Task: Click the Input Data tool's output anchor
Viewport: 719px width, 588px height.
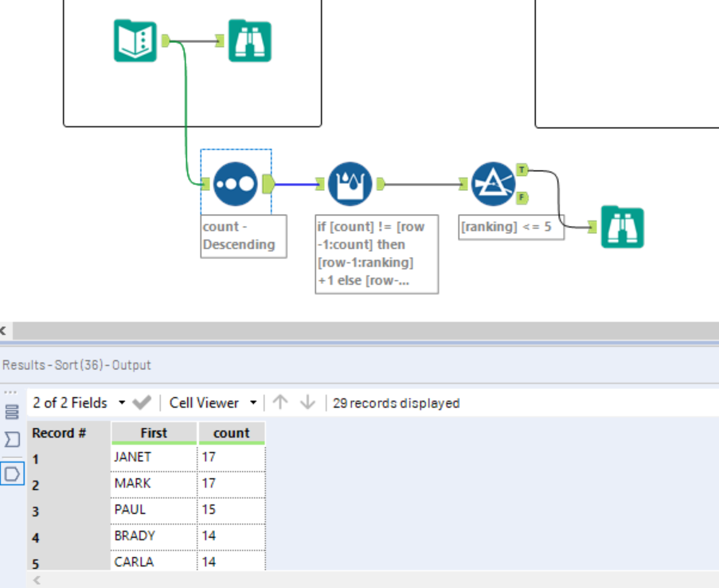Action: click(x=166, y=41)
